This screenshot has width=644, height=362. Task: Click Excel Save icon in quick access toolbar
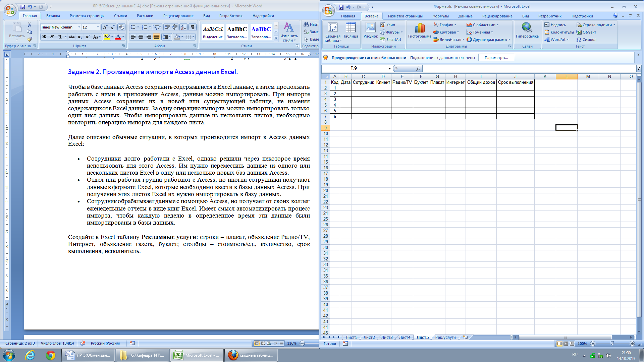(x=341, y=7)
